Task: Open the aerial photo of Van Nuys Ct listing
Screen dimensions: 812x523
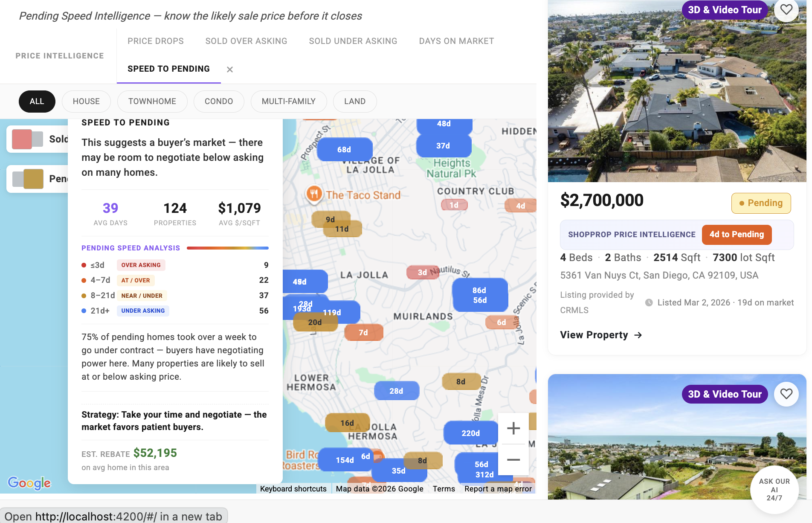Action: point(677,92)
